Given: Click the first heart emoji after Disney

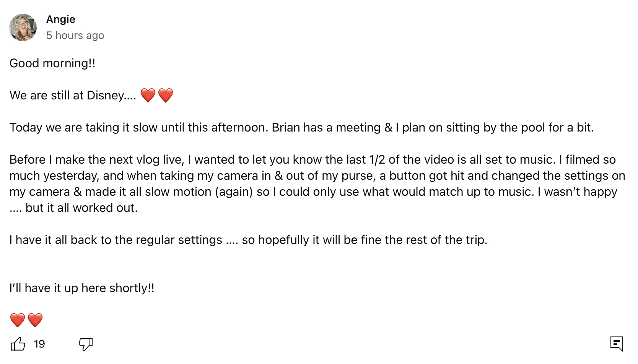Looking at the screenshot, I should click(148, 95).
